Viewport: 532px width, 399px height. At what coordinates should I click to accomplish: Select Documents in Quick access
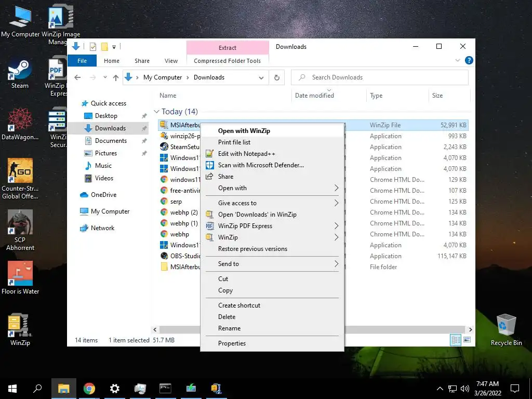(111, 141)
